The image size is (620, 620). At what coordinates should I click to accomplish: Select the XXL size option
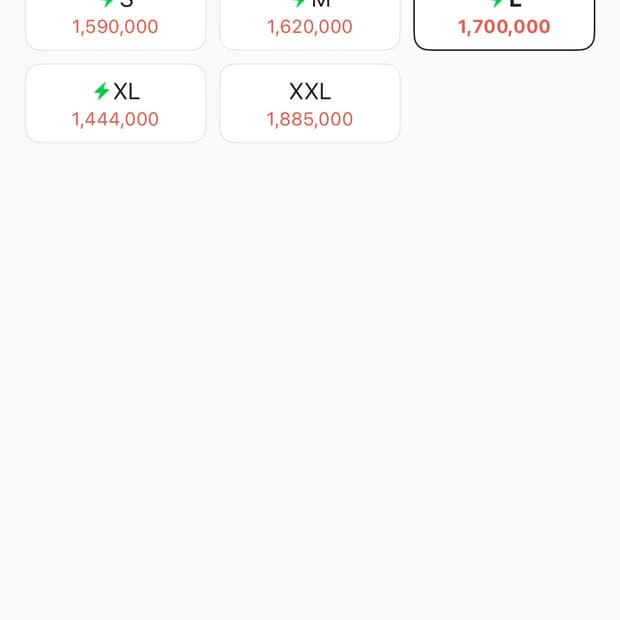310,104
